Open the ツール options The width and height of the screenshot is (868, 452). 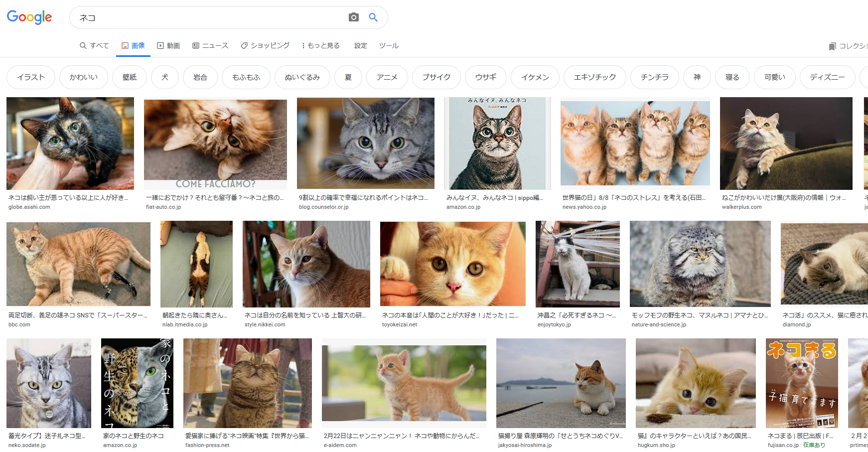coord(389,45)
